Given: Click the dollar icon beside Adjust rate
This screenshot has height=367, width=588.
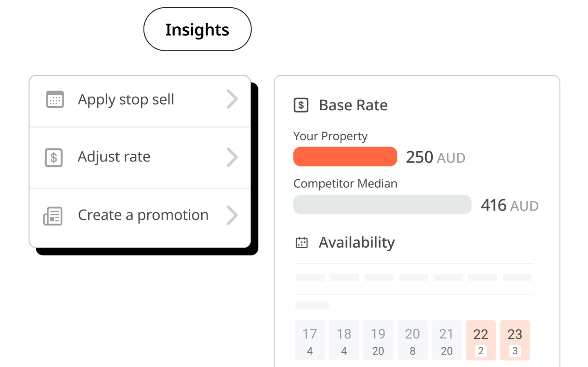Looking at the screenshot, I should 54,157.
